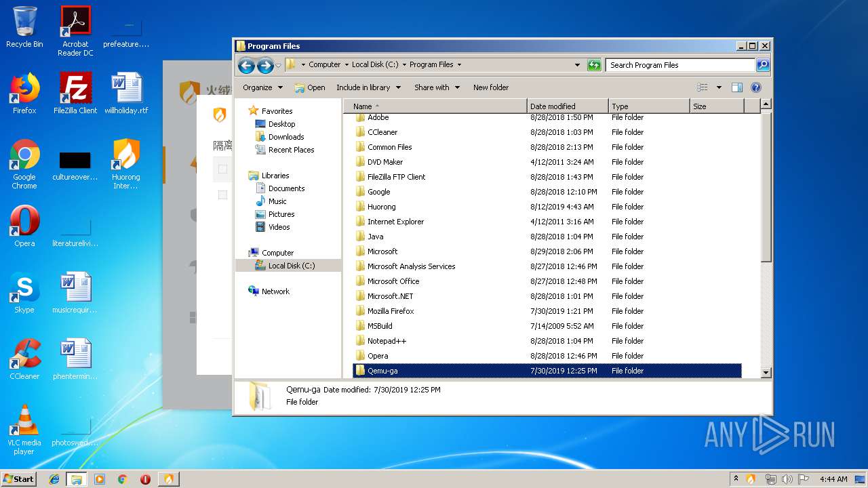Screen dimensions: 868x488
Task: Click the search magnifier icon
Action: click(763, 65)
